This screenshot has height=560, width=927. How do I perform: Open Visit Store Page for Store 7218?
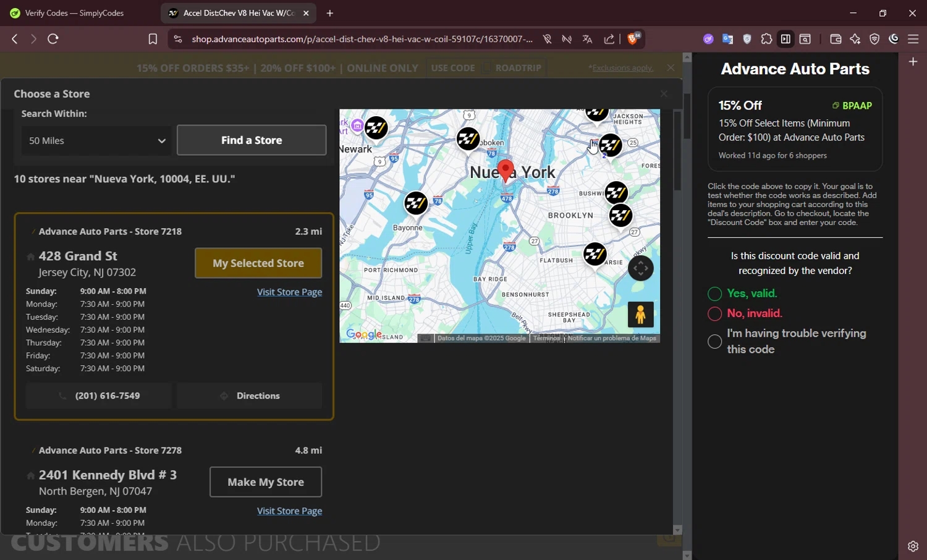[289, 292]
